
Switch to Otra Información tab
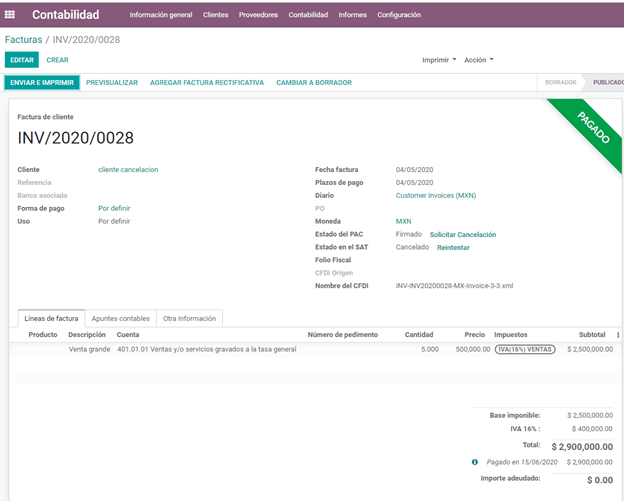[x=189, y=318]
